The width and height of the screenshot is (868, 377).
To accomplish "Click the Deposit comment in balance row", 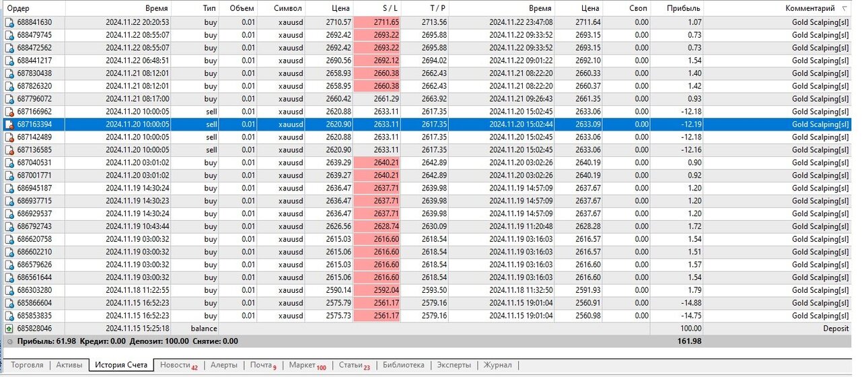I will pyautogui.click(x=836, y=329).
